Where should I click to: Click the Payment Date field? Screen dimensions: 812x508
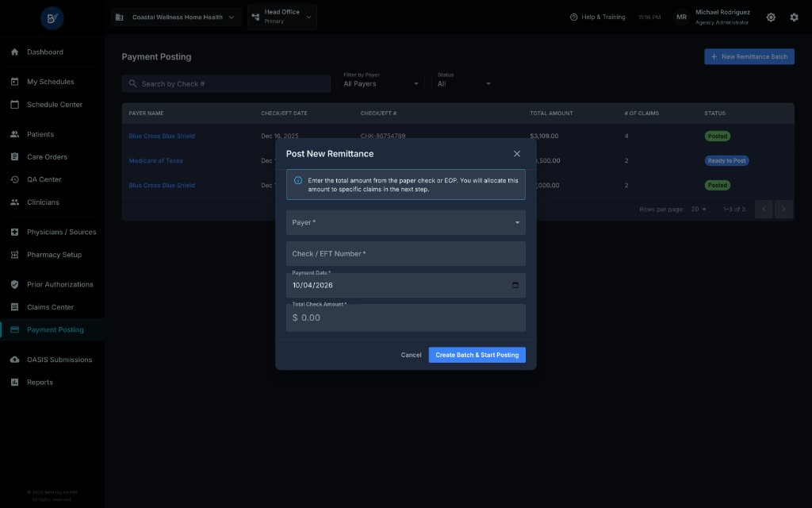coord(406,285)
